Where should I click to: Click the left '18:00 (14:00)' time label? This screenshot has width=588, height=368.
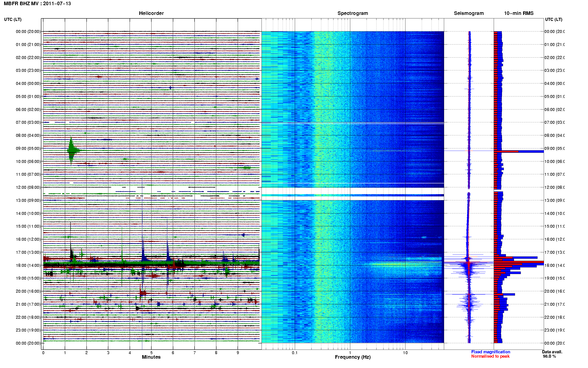pyautogui.click(x=28, y=265)
